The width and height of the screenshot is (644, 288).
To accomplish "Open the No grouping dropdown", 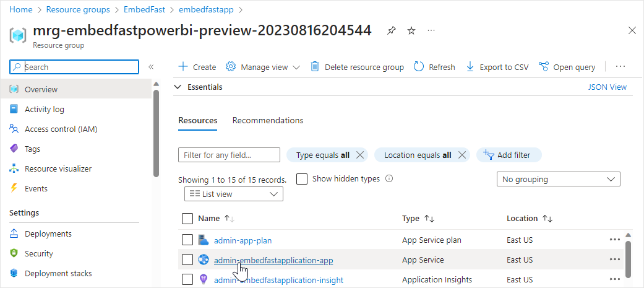I will [558, 179].
